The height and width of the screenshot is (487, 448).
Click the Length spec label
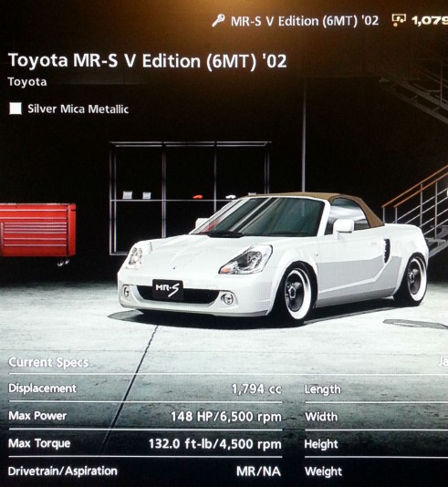pos(322,389)
